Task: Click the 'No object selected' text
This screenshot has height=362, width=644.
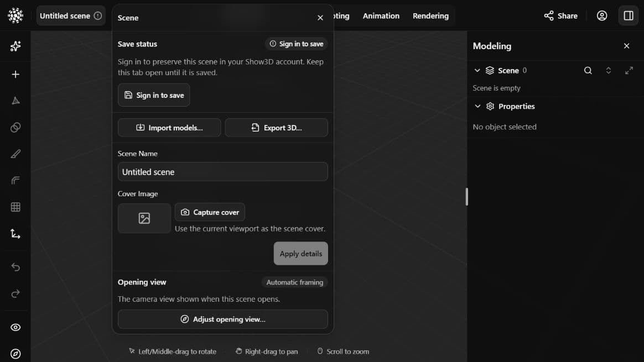Action: click(x=505, y=127)
